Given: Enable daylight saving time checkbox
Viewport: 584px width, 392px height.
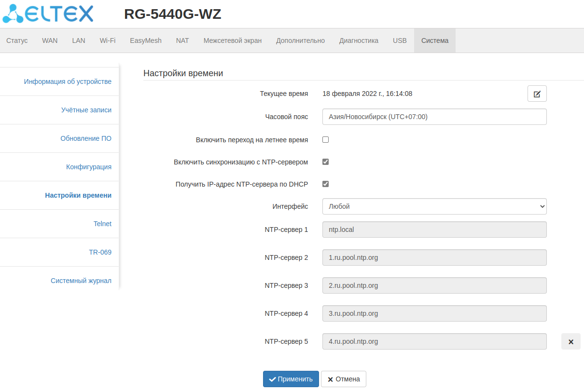Looking at the screenshot, I should click(325, 140).
